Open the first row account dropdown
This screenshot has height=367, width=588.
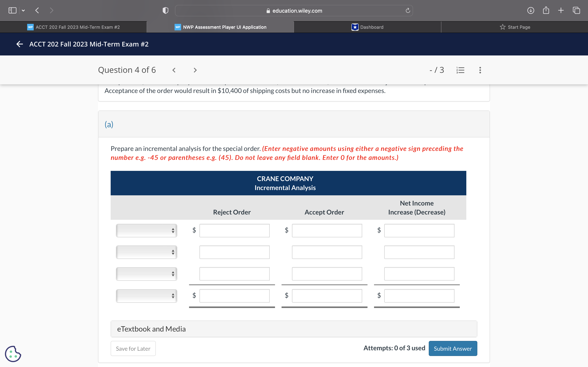point(146,230)
